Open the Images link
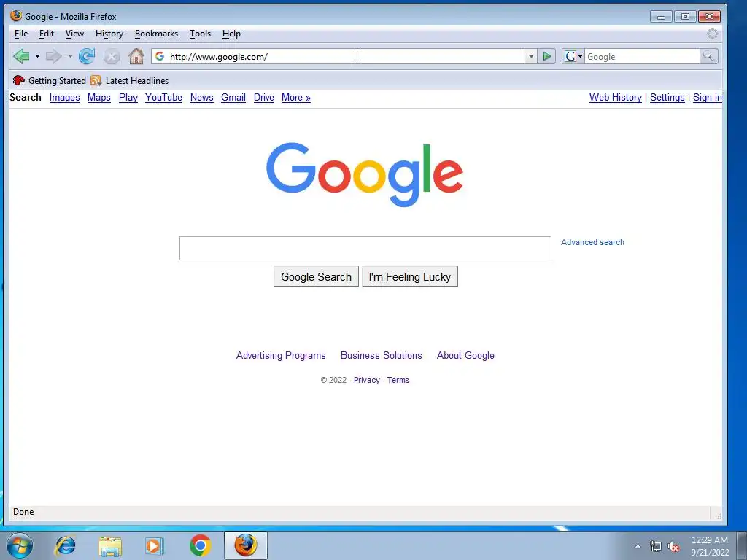Image resolution: width=747 pixels, height=560 pixels. 64,97
